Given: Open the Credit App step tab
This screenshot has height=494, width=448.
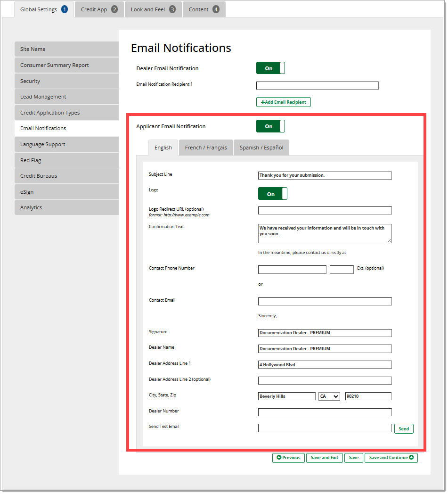Looking at the screenshot, I should [99, 9].
